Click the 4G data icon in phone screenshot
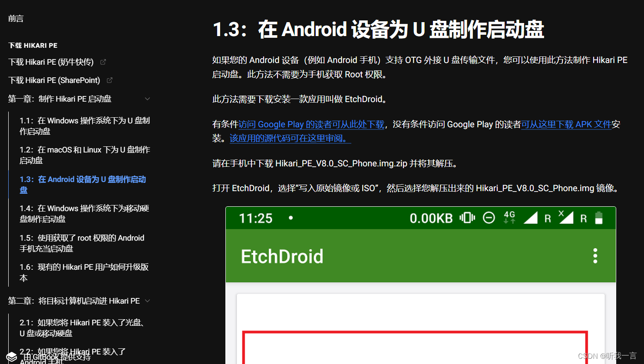The width and height of the screenshot is (644, 364). tap(509, 217)
